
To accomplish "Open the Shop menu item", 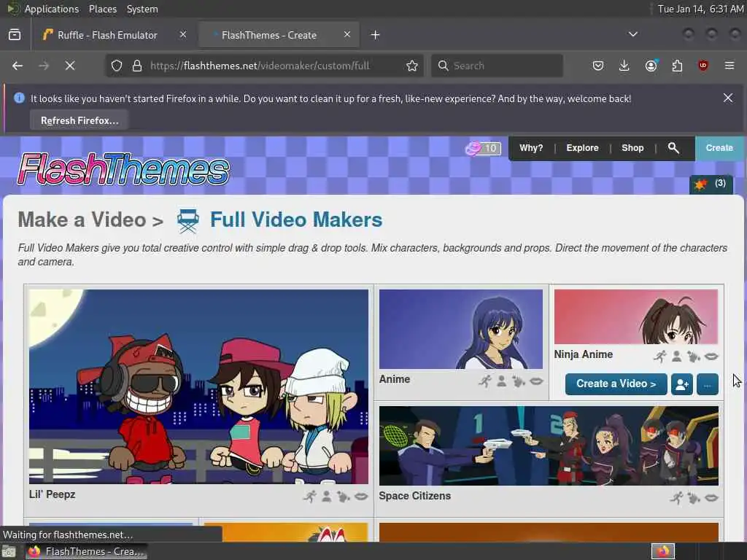I will [632, 148].
